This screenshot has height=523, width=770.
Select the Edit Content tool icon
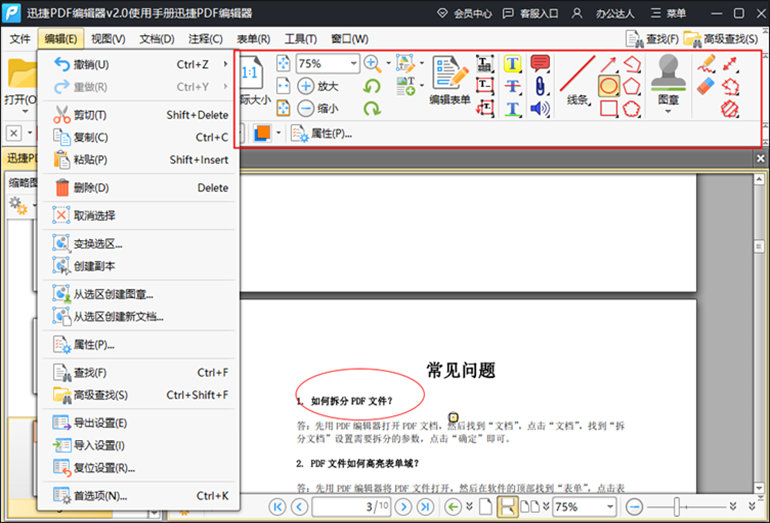pyautogui.click(x=405, y=63)
